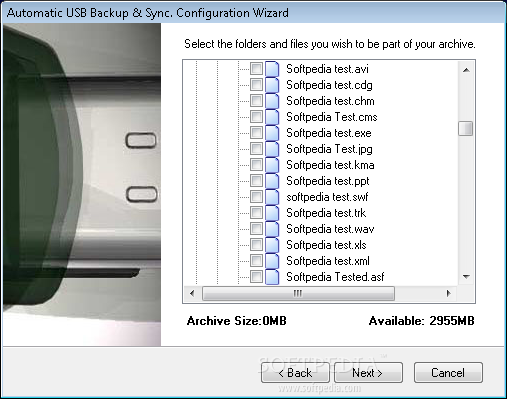This screenshot has height=399, width=507.
Task: Select the "Softpedia test.avi" file name
Action: [x=327, y=69]
